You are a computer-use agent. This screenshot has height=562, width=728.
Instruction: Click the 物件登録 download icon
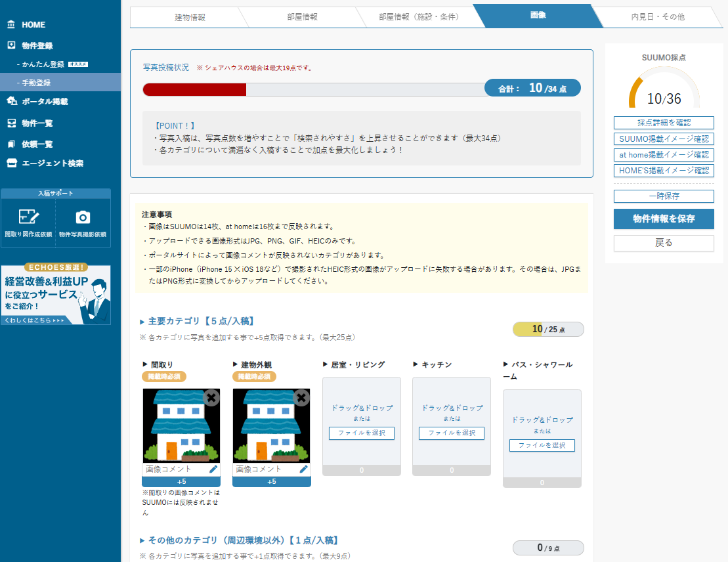pyautogui.click(x=11, y=46)
